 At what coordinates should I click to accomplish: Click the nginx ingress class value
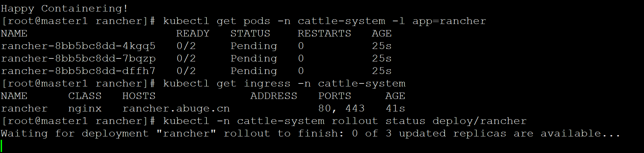coord(85,108)
